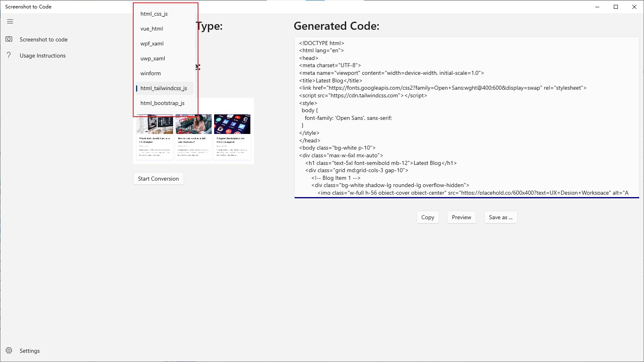Choose vue_html output type

(152, 29)
